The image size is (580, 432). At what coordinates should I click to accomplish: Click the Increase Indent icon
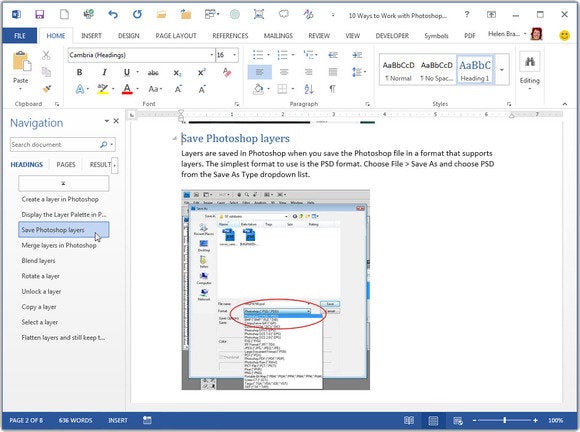click(x=357, y=55)
